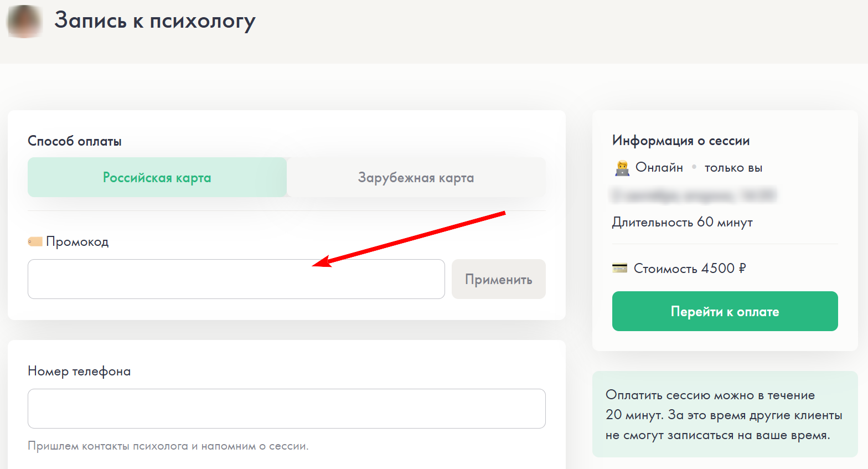
Task: Click the hint text below phone field
Action: (168, 446)
